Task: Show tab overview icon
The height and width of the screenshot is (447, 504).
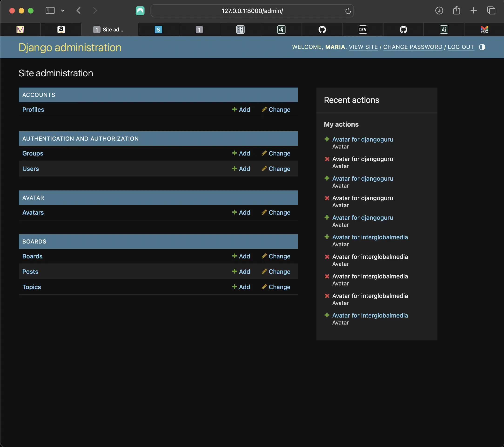Action: [491, 11]
